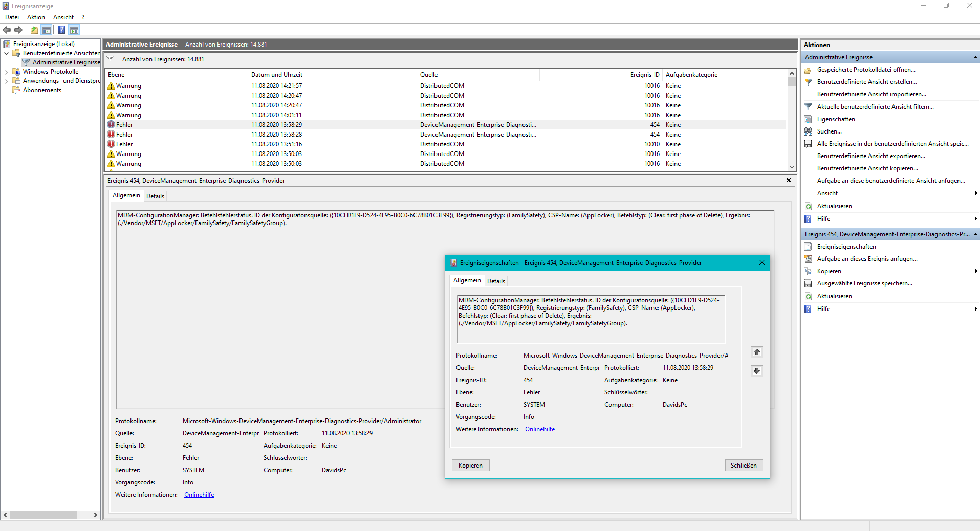
Task: Click the Suchen binoculars icon
Action: [808, 131]
